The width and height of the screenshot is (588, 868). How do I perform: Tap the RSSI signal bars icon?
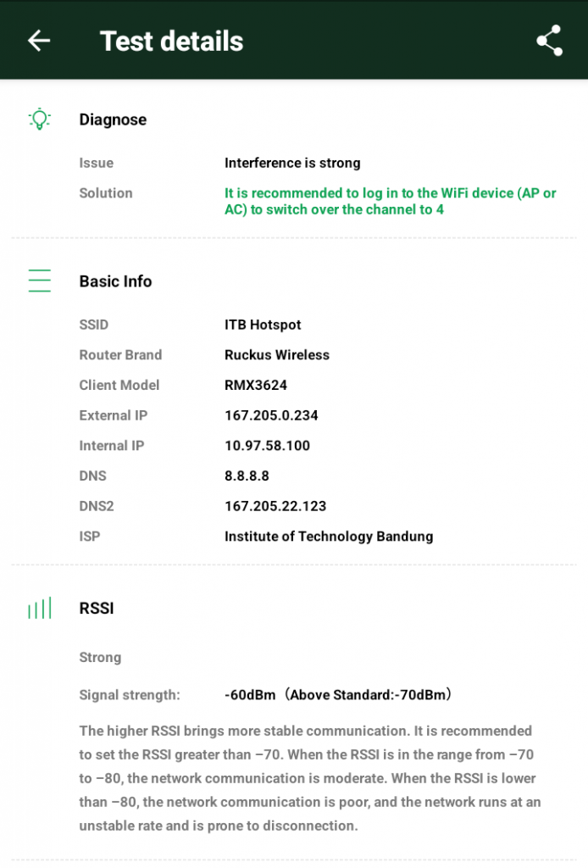[39, 608]
